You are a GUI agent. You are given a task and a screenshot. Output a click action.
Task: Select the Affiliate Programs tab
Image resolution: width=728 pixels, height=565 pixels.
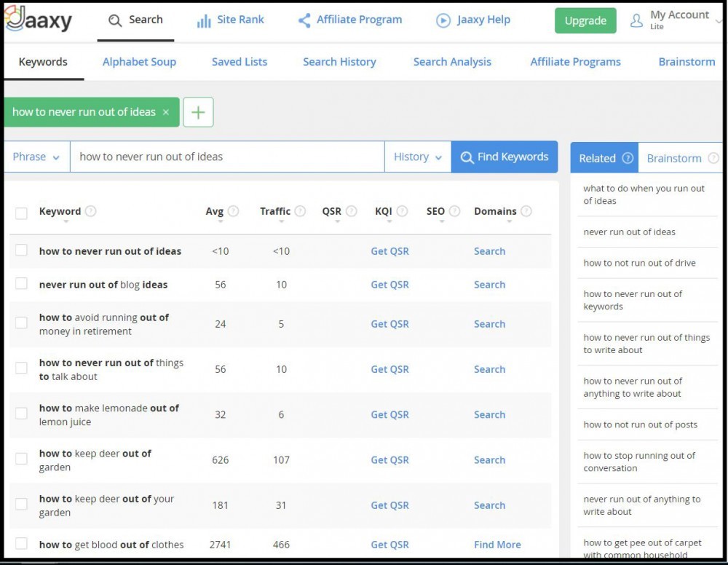575,62
